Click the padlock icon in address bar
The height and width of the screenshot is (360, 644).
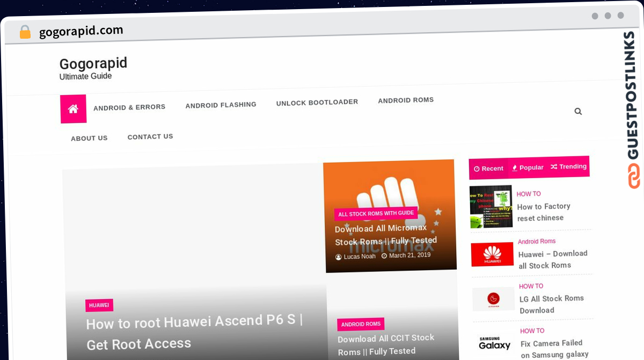point(25,32)
